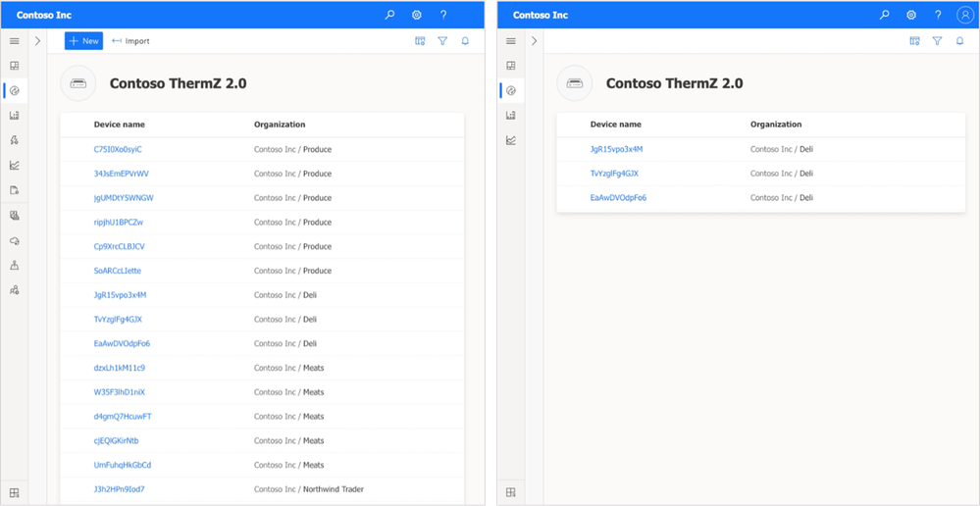The width and height of the screenshot is (980, 506).
Task: Open device J3h2HPn9Iod7
Action: [x=120, y=489]
